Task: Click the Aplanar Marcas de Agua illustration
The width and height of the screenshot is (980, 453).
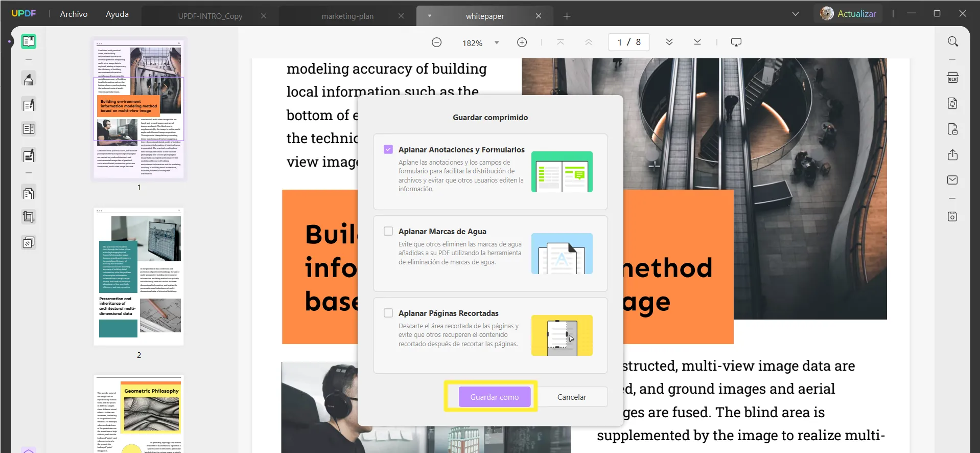Action: pyautogui.click(x=562, y=254)
